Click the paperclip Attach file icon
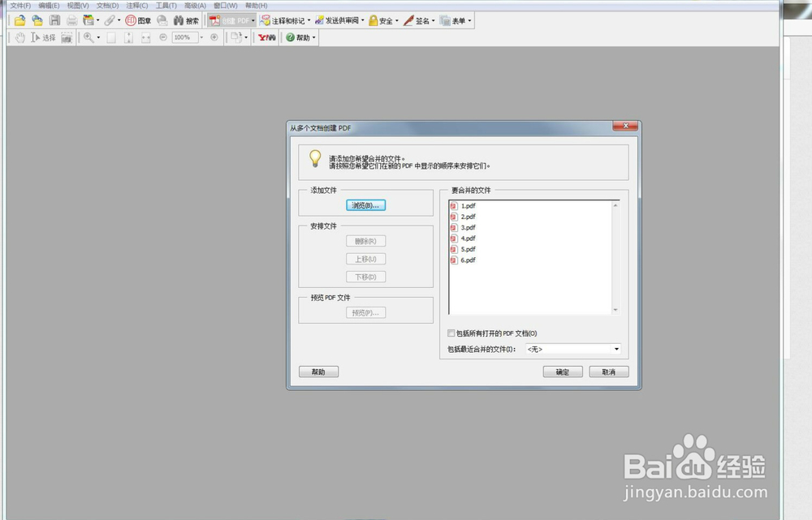Screen dimensions: 812x520 coord(110,21)
